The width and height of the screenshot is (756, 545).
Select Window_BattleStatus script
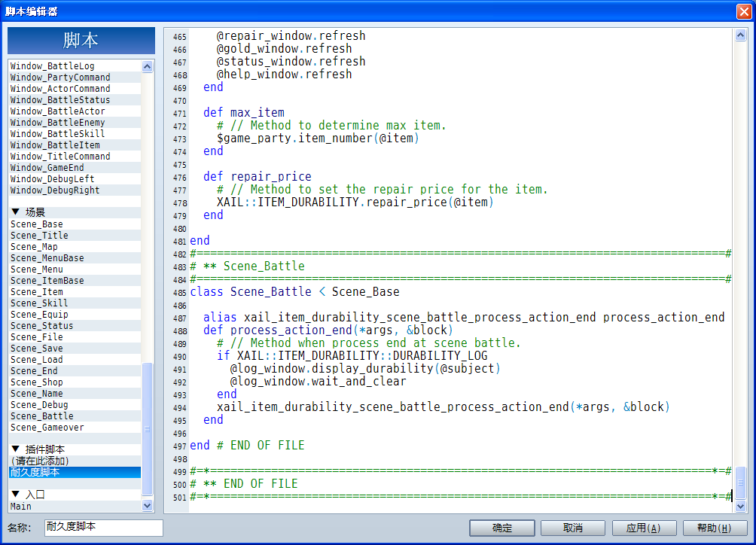point(75,100)
